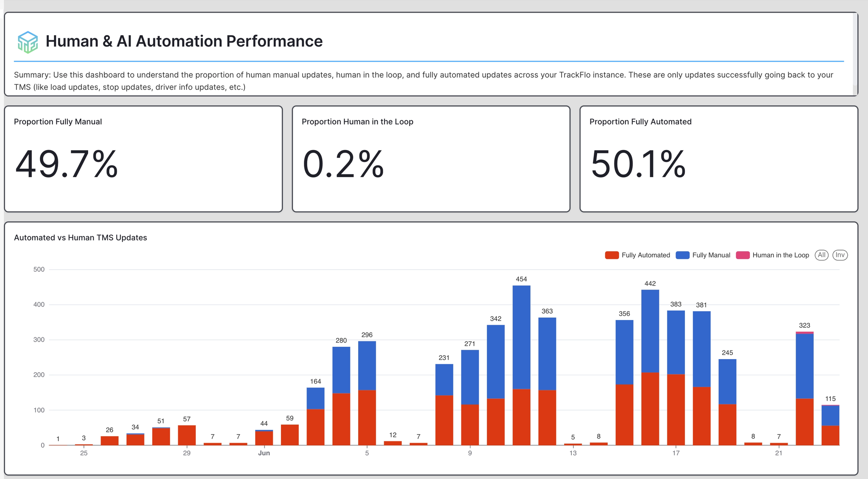Click the 0.2% Human in the Loop value

point(343,164)
